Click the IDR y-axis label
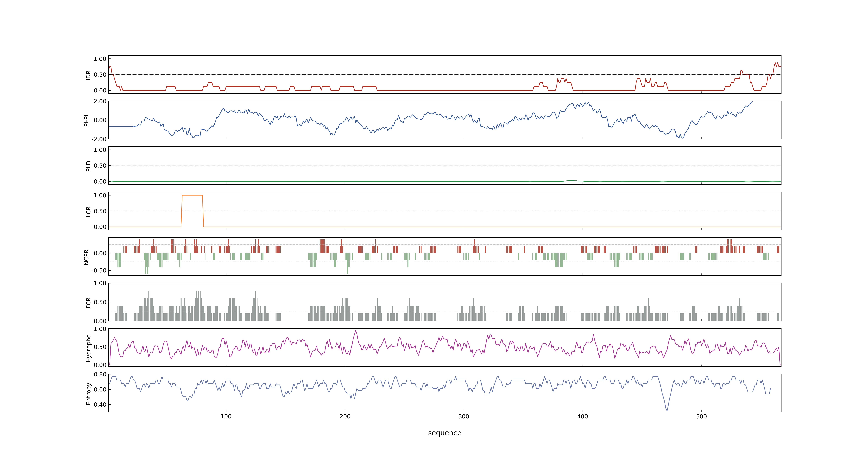Screen dimensions: 868x463 pyautogui.click(x=88, y=75)
